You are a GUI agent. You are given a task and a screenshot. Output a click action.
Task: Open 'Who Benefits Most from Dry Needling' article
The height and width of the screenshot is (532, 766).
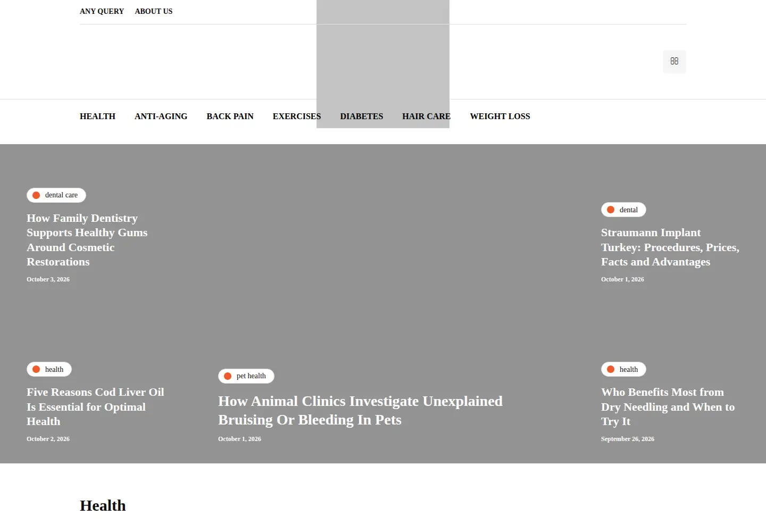pyautogui.click(x=668, y=407)
